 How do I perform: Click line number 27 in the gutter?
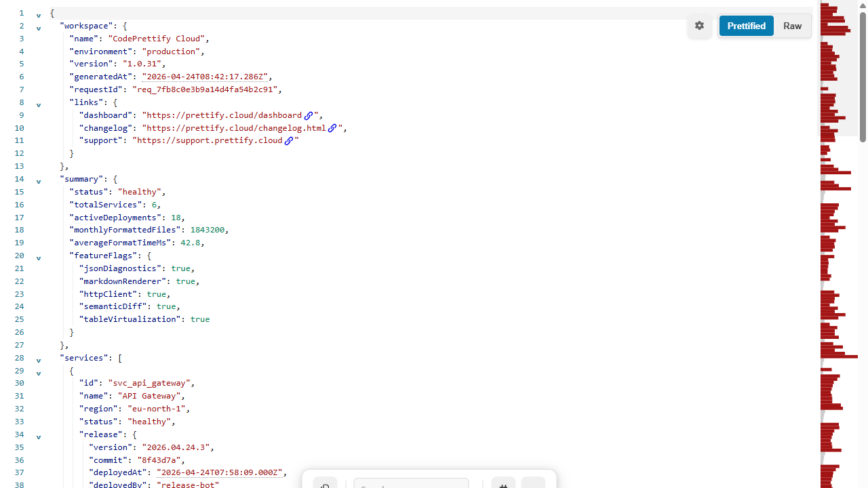coord(19,345)
